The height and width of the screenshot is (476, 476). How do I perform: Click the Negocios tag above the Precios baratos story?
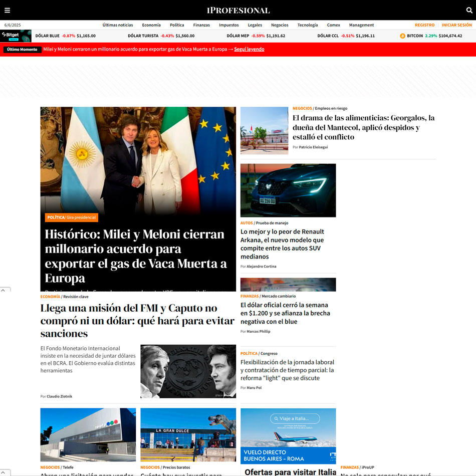click(x=150, y=467)
